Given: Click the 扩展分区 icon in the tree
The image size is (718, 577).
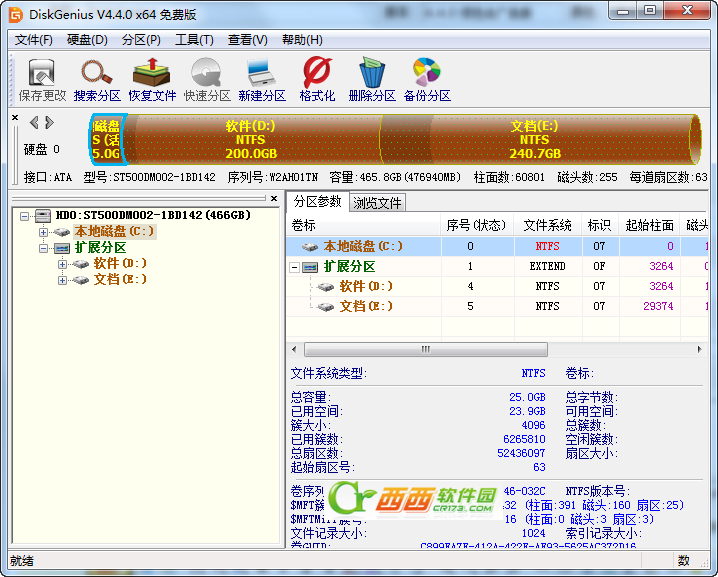Looking at the screenshot, I should click(62, 248).
